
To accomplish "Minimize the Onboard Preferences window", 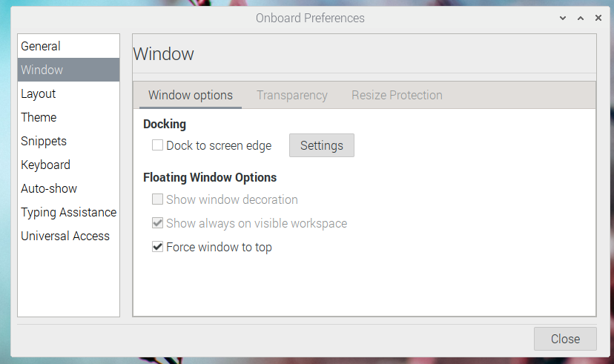I will (x=563, y=18).
